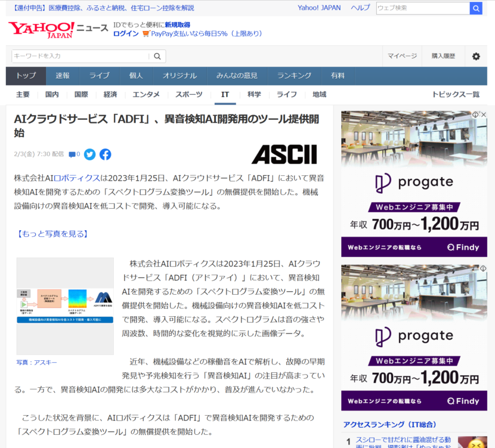This screenshot has height=448, width=495.
Task: Open settings via the gear icon
Action: (475, 56)
